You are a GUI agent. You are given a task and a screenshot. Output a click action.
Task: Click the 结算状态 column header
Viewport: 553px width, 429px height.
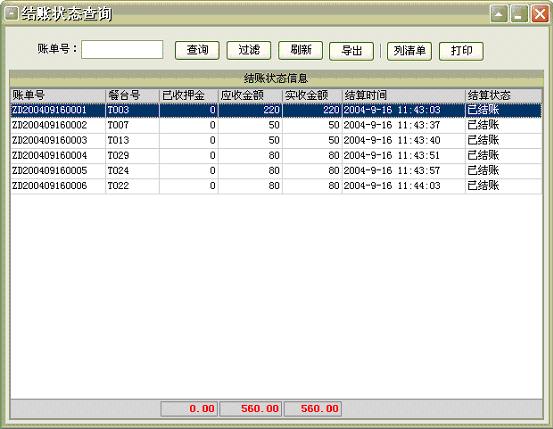(504, 95)
